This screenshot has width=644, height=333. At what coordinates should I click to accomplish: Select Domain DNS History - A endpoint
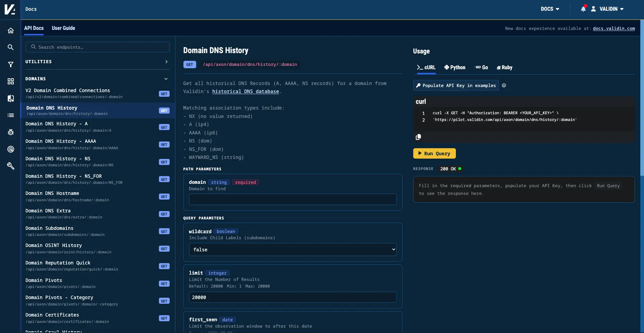coord(97,127)
